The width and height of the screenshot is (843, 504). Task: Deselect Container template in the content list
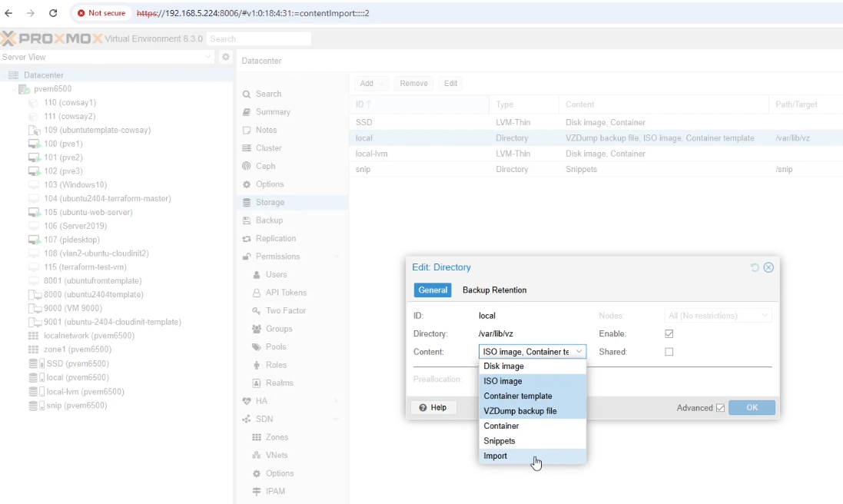pos(533,396)
